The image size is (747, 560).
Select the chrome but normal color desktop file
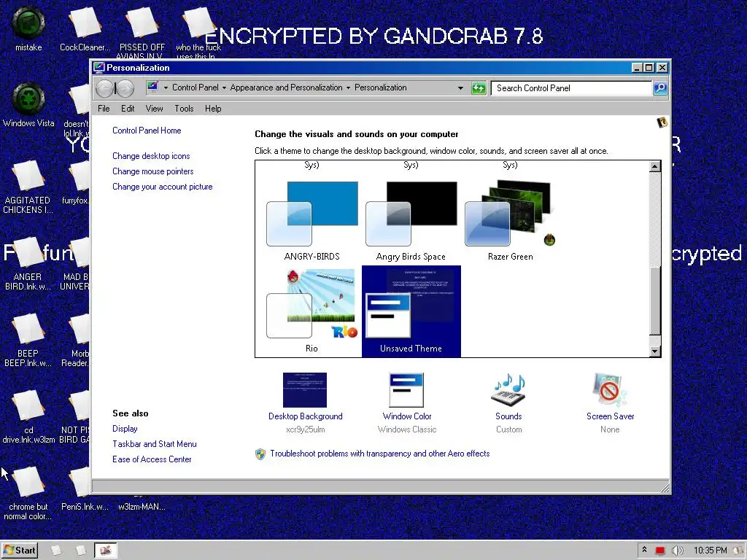coord(28,494)
